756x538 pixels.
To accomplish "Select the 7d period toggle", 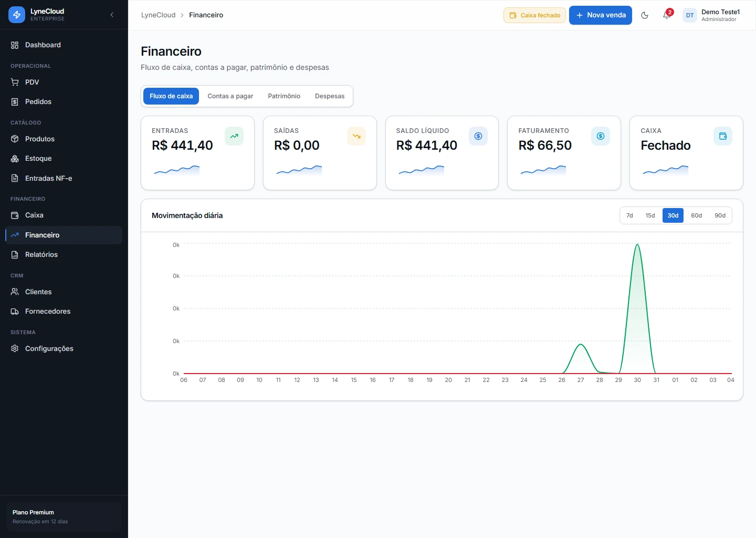I will point(629,215).
